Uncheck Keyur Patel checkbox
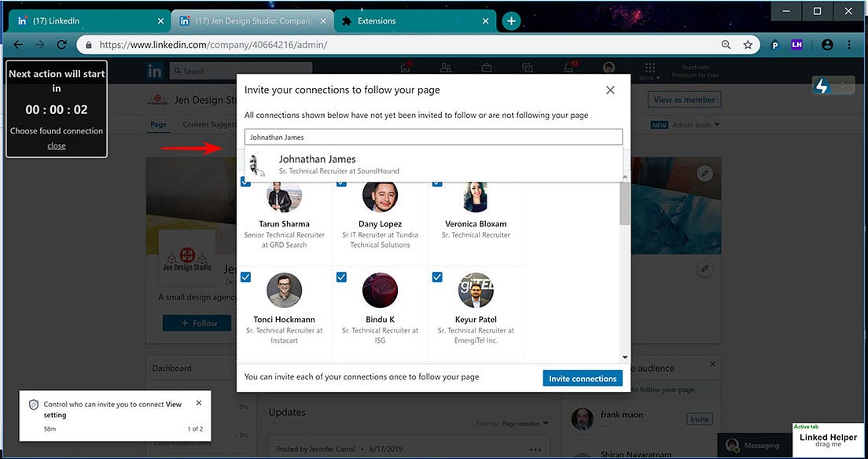The image size is (868, 459). (x=437, y=277)
